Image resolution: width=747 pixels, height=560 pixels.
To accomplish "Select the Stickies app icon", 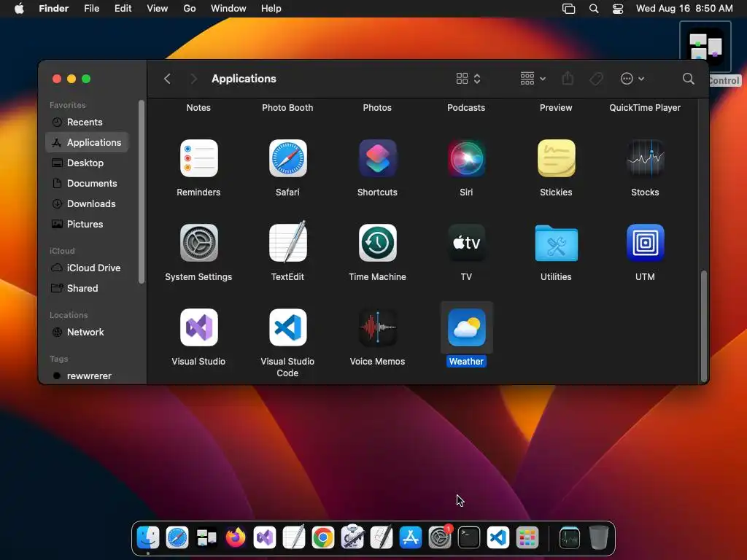I will coord(556,158).
